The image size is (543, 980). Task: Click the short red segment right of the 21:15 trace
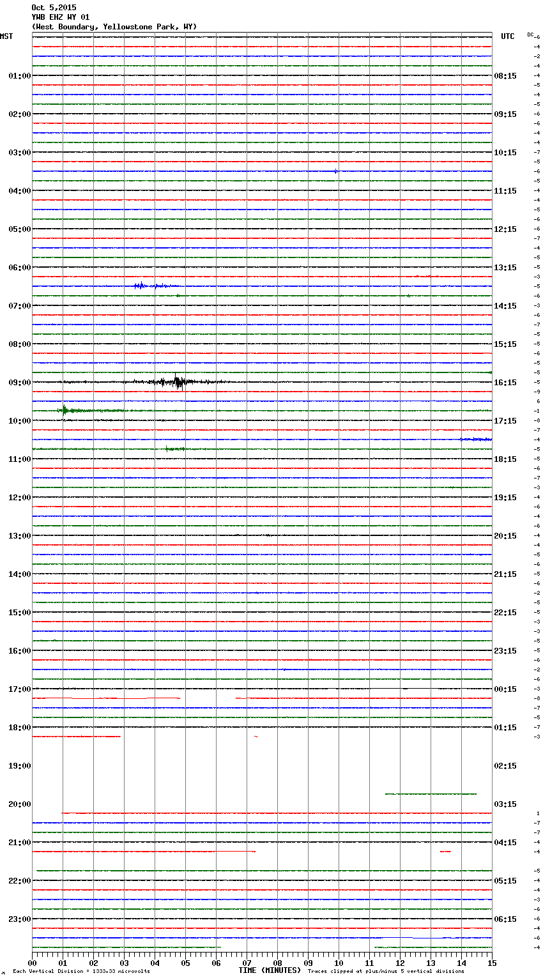pyautogui.click(x=445, y=852)
